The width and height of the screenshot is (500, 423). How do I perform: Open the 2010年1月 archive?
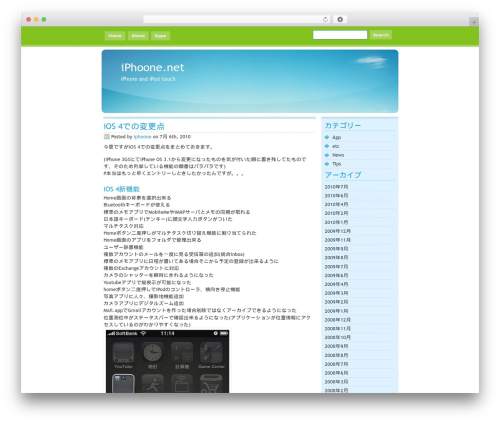(336, 222)
